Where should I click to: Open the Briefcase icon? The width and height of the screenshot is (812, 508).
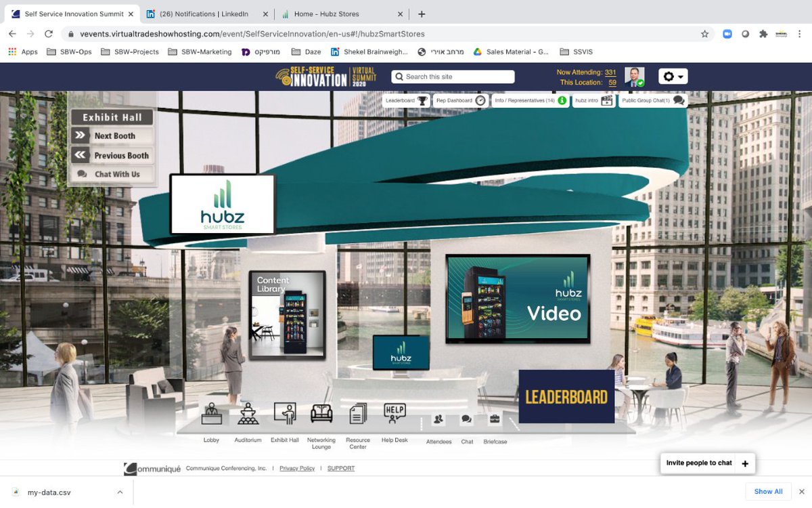click(495, 419)
